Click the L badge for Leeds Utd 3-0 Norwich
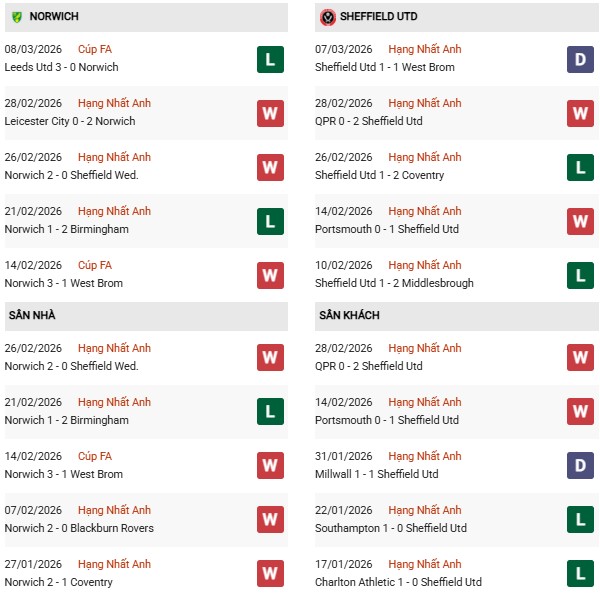This screenshot has width=600, height=594. point(270,59)
